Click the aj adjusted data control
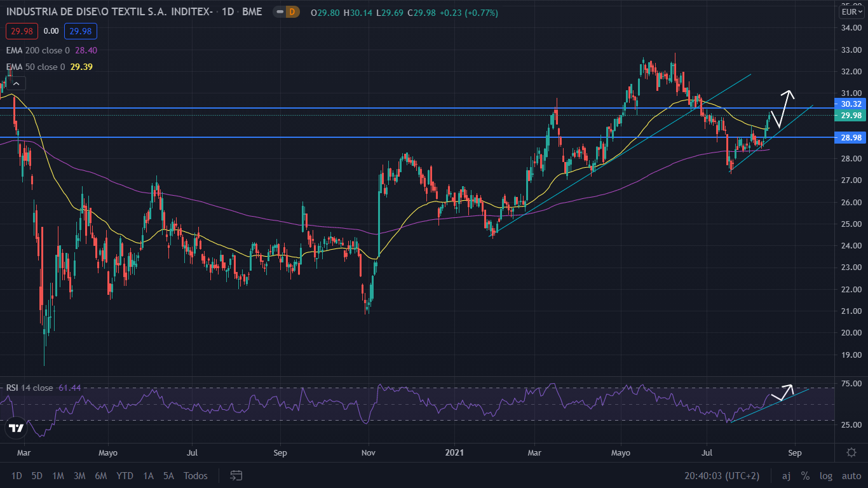Image resolution: width=868 pixels, height=488 pixels. tap(786, 475)
